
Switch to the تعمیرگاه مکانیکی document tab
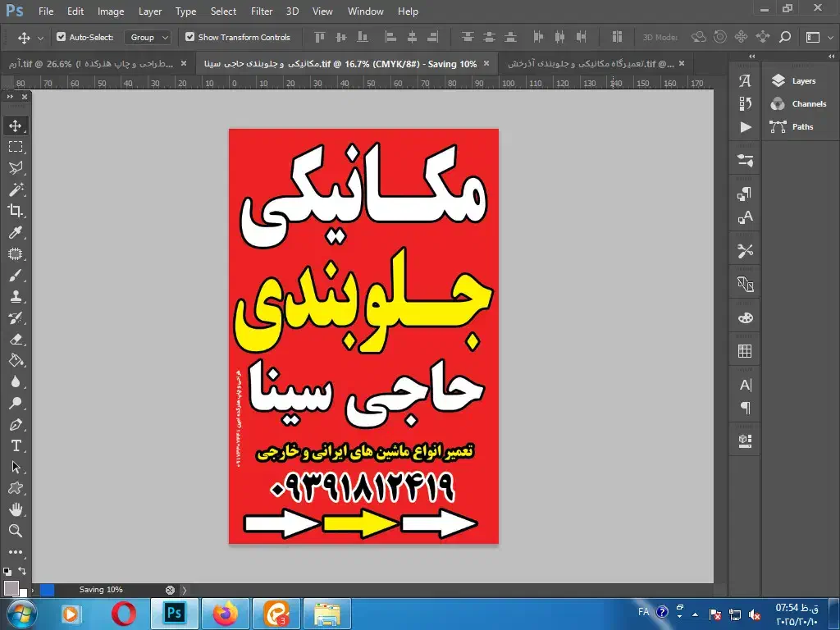click(589, 64)
